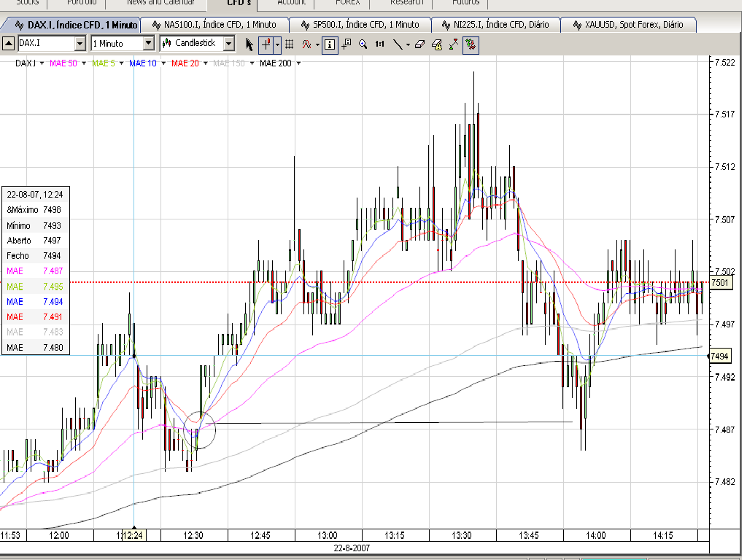Open the 1 Minuto timeframe dropdown
The width and height of the screenshot is (747, 560).
[148, 44]
